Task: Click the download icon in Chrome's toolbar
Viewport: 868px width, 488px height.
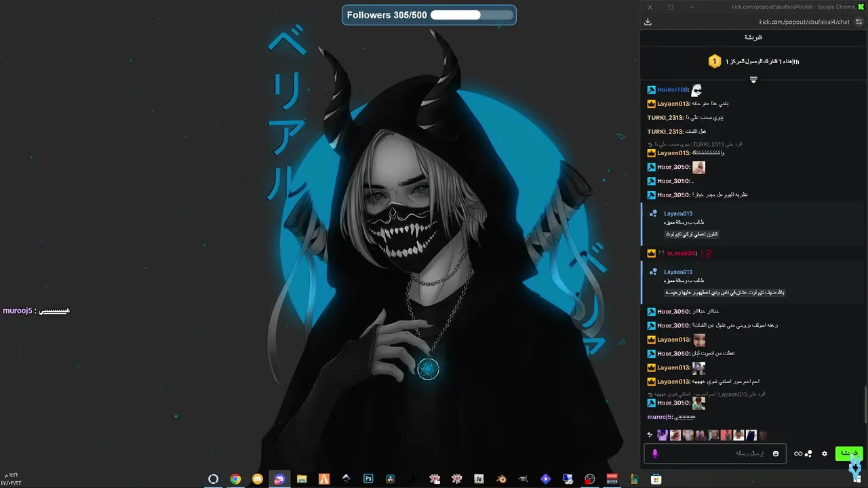Action: (648, 22)
